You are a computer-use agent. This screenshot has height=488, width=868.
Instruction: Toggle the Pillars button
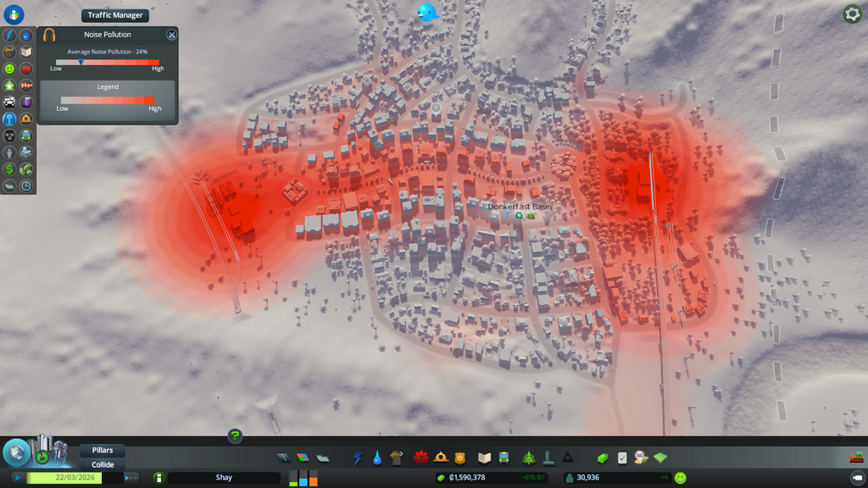[x=103, y=451]
